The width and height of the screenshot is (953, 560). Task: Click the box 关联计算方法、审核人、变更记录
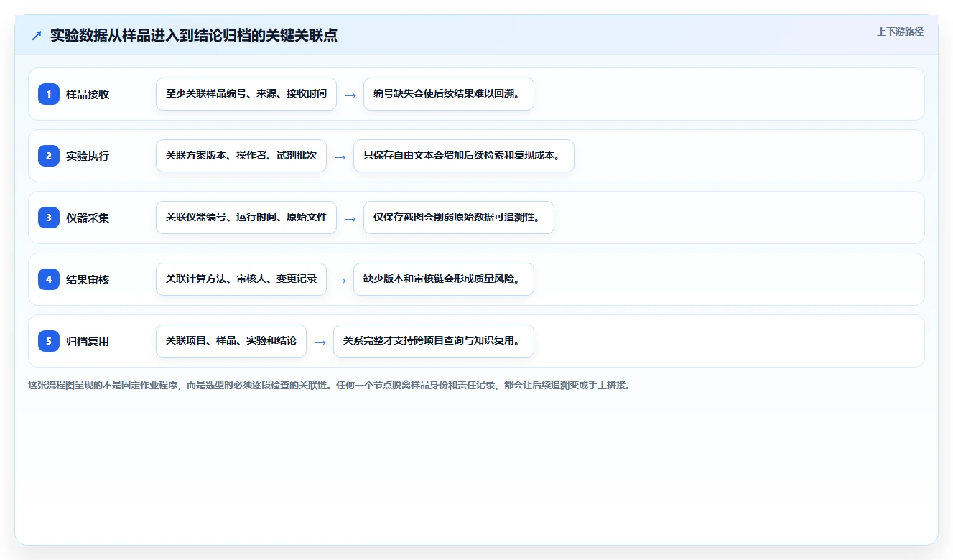pyautogui.click(x=241, y=279)
